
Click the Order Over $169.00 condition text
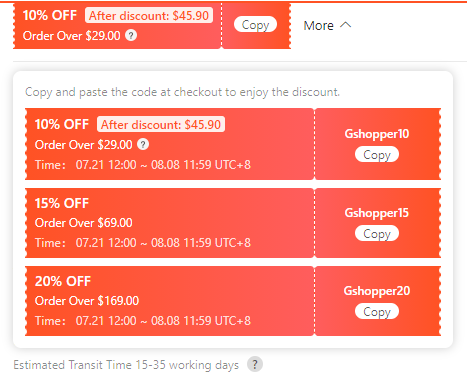point(87,301)
